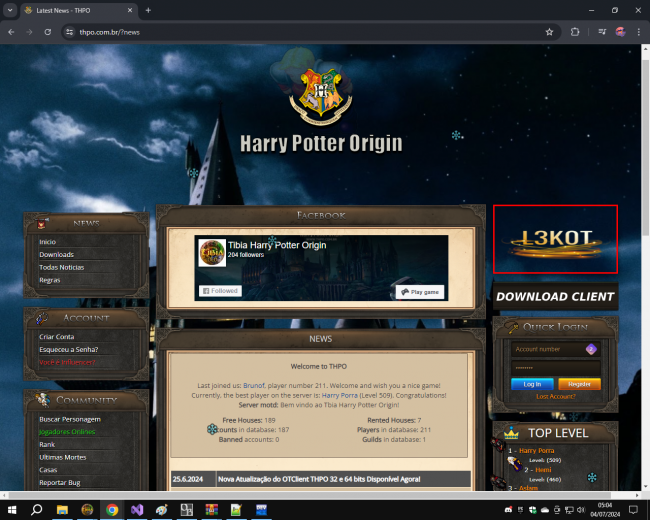This screenshot has height=520, width=650.
Task: Click the purple password manager icon
Action: point(591,349)
